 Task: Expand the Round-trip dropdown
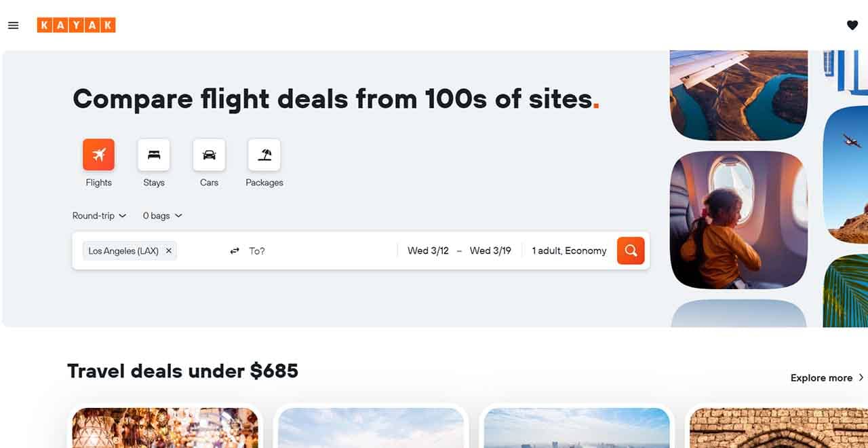99,216
